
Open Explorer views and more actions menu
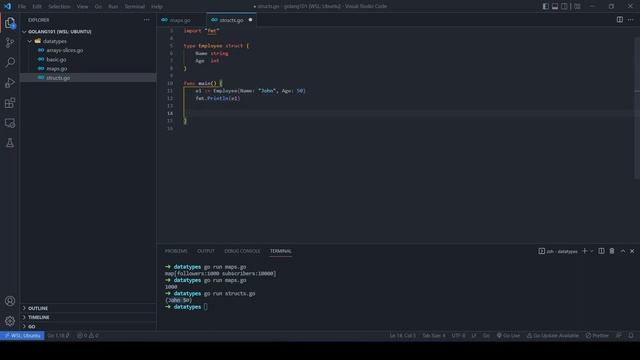pyautogui.click(x=147, y=20)
